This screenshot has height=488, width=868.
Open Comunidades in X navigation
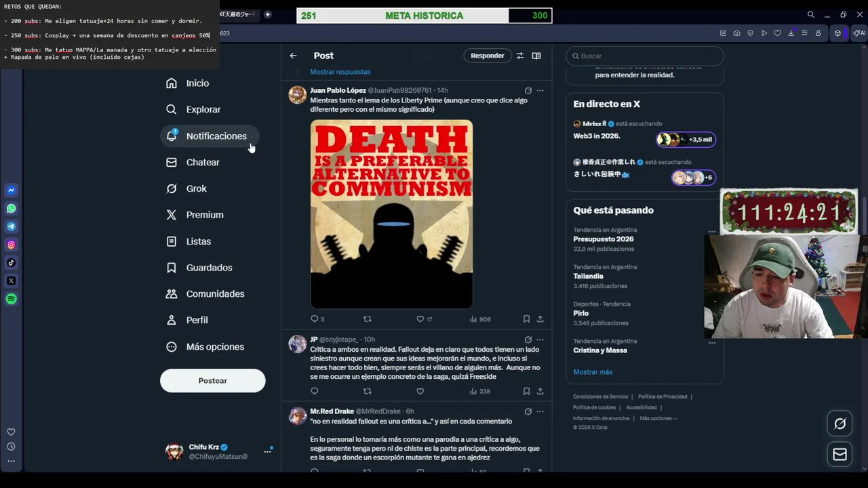[205, 293]
